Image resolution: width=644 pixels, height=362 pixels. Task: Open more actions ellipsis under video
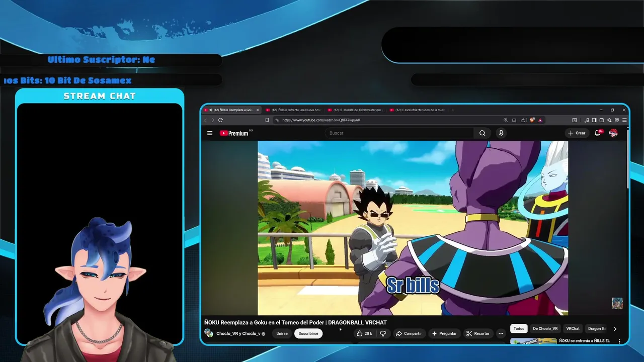[x=501, y=333]
